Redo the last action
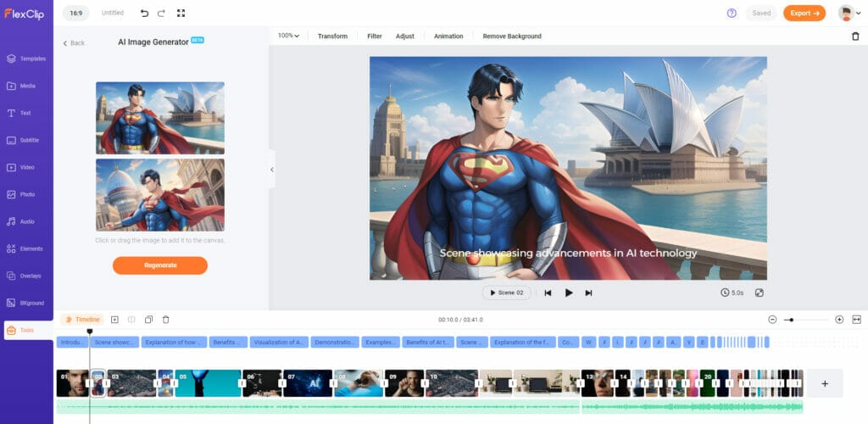The height and width of the screenshot is (424, 868). [x=161, y=13]
